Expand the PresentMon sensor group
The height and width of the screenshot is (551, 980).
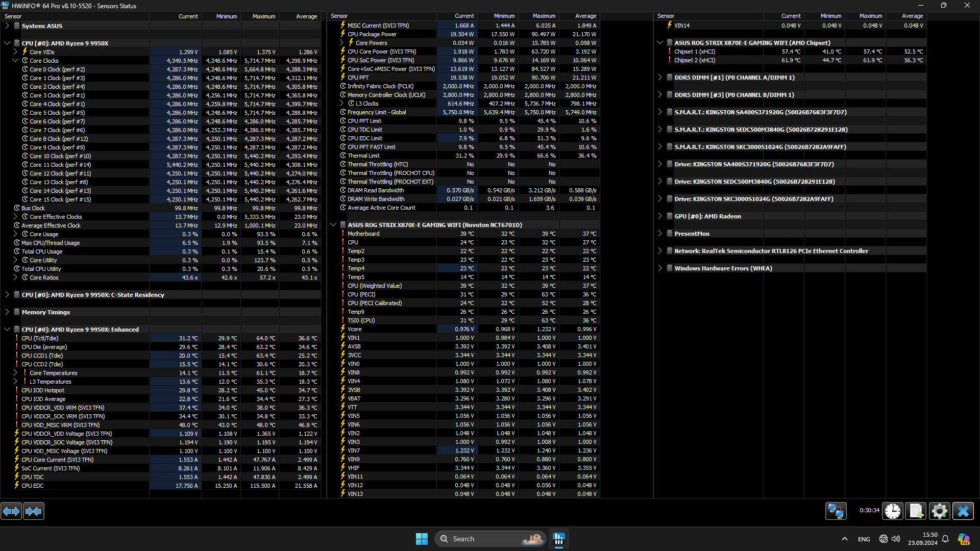pyautogui.click(x=660, y=234)
